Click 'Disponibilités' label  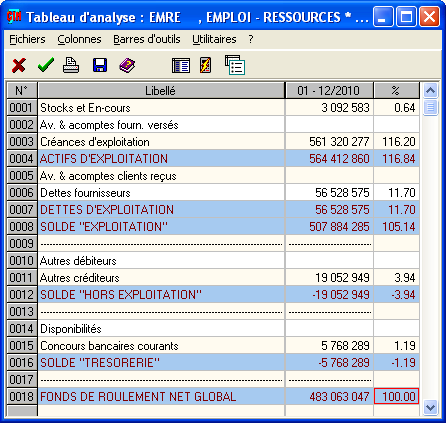coord(71,329)
